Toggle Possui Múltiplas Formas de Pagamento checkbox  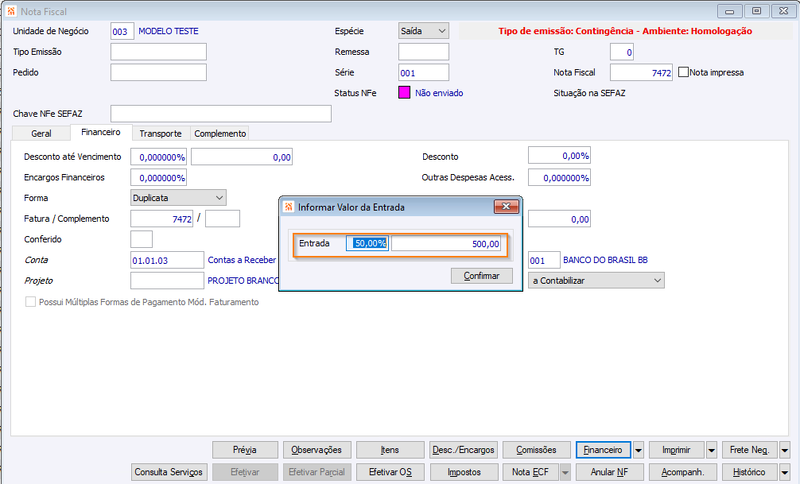coord(31,302)
